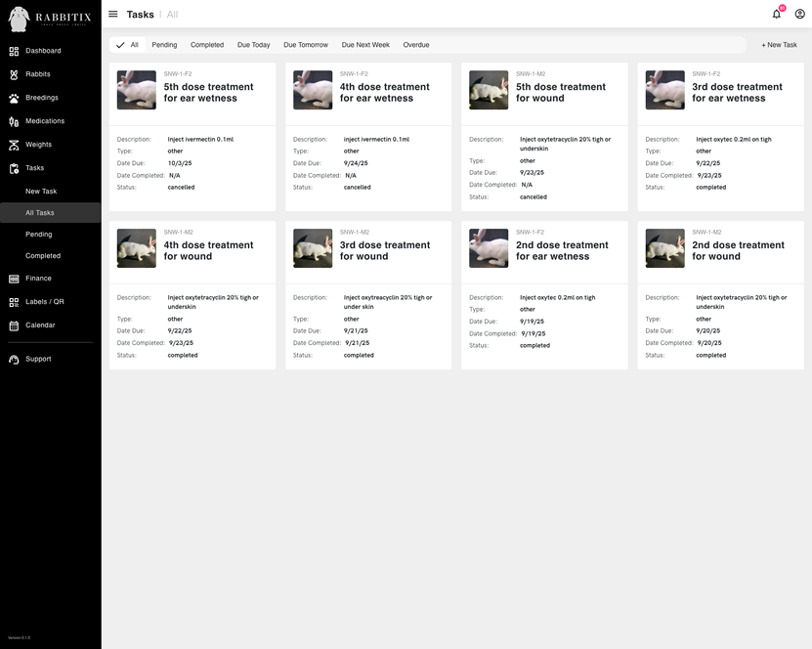
Task: Enable the Pending task filter
Action: point(164,44)
